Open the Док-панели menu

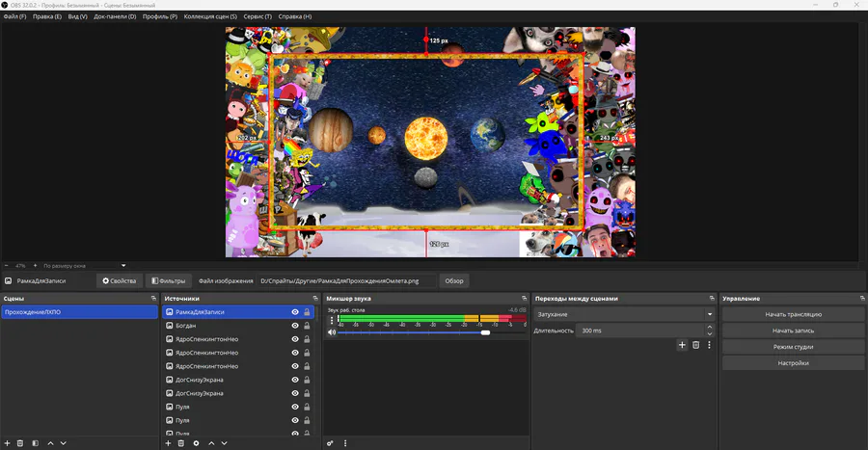tap(115, 16)
